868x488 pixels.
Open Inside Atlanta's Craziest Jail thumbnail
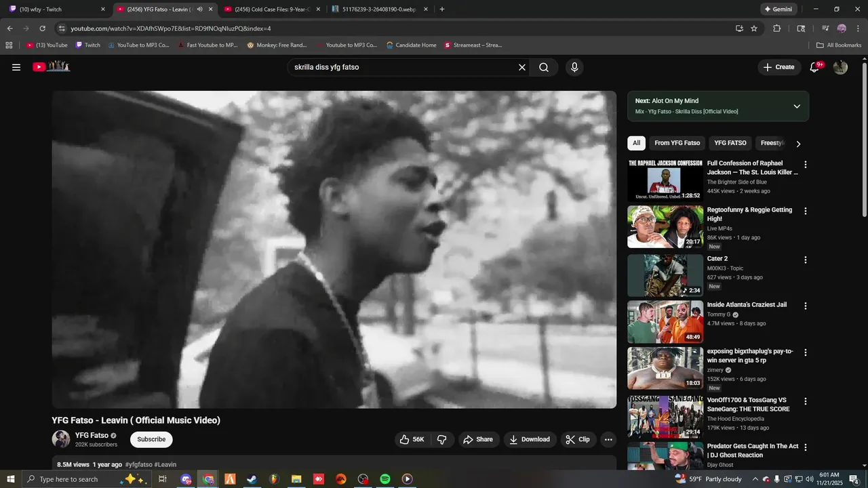click(665, 322)
